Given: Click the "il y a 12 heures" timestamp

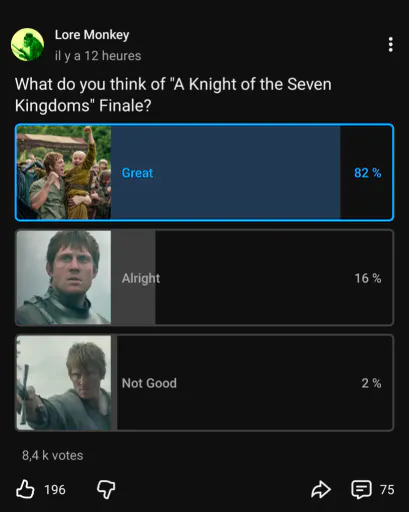Looking at the screenshot, I should coord(98,56).
